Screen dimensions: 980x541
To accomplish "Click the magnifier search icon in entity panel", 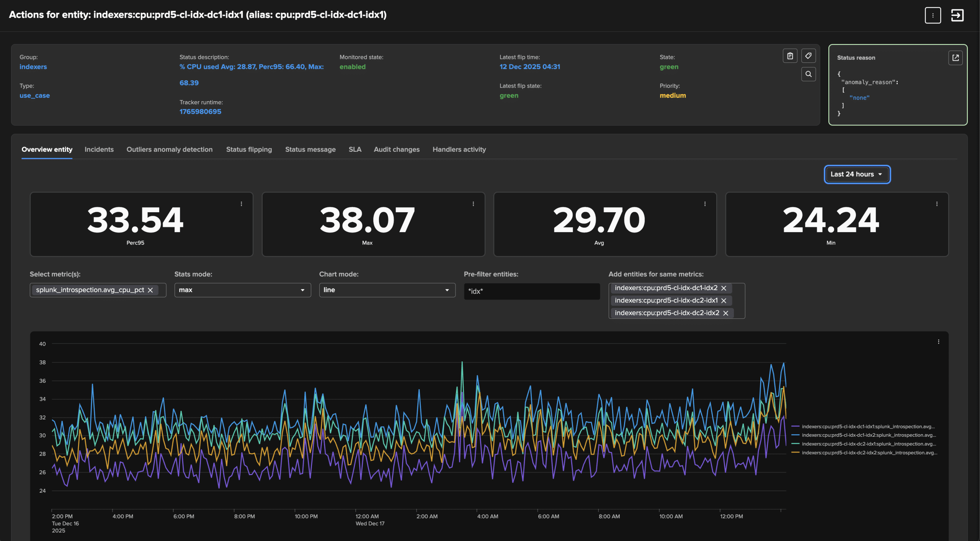I will (808, 74).
